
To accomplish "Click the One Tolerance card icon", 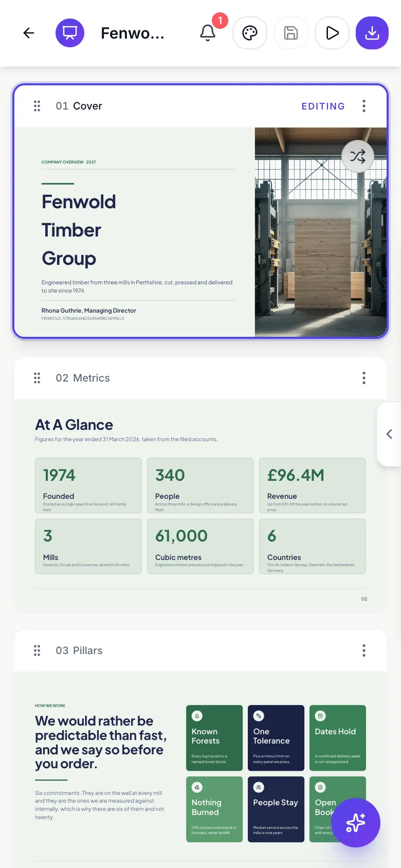I will pos(259,716).
